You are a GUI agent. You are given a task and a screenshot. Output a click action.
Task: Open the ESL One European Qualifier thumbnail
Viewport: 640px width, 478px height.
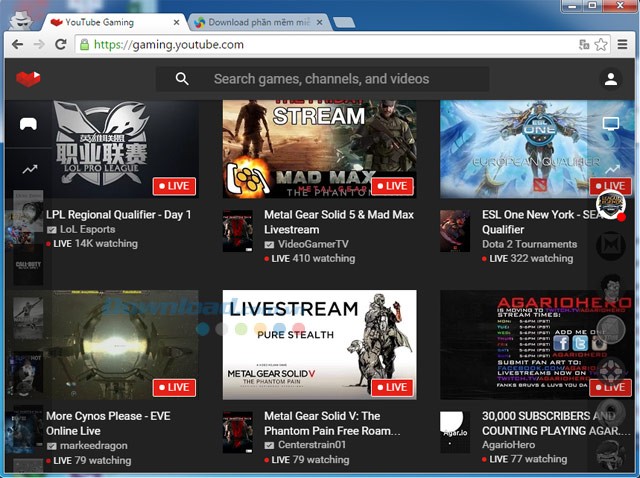tap(536, 149)
